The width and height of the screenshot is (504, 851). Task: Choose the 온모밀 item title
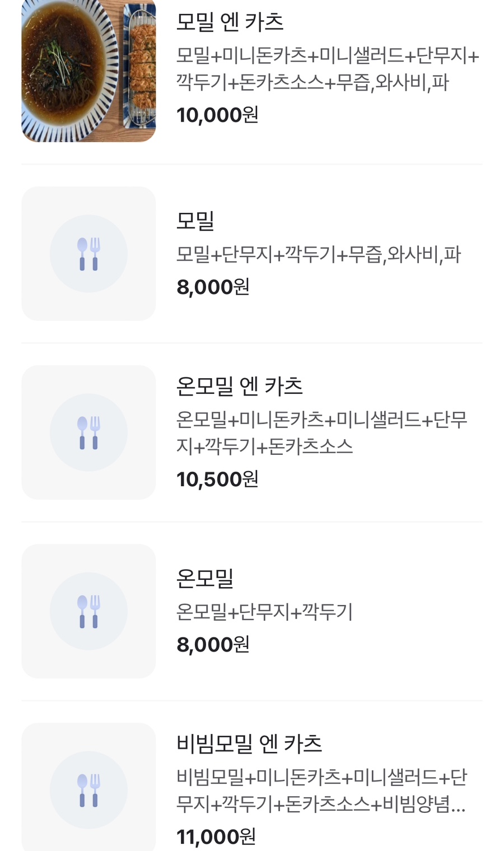tap(205, 579)
